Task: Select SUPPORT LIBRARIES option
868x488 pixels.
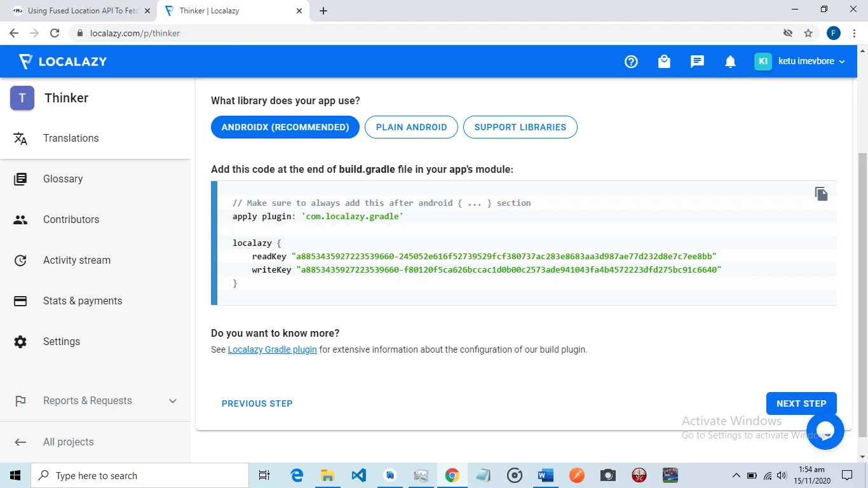Action: [x=520, y=127]
